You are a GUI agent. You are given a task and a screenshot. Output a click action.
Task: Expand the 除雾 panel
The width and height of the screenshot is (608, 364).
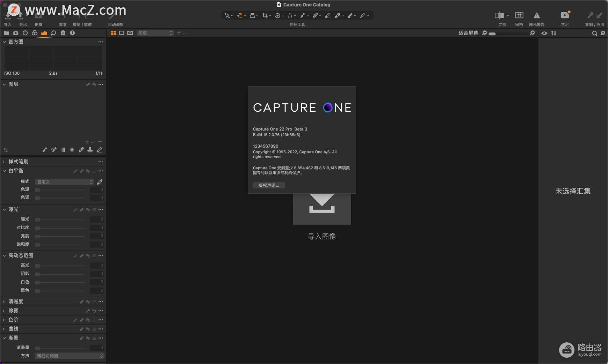[x=4, y=311]
